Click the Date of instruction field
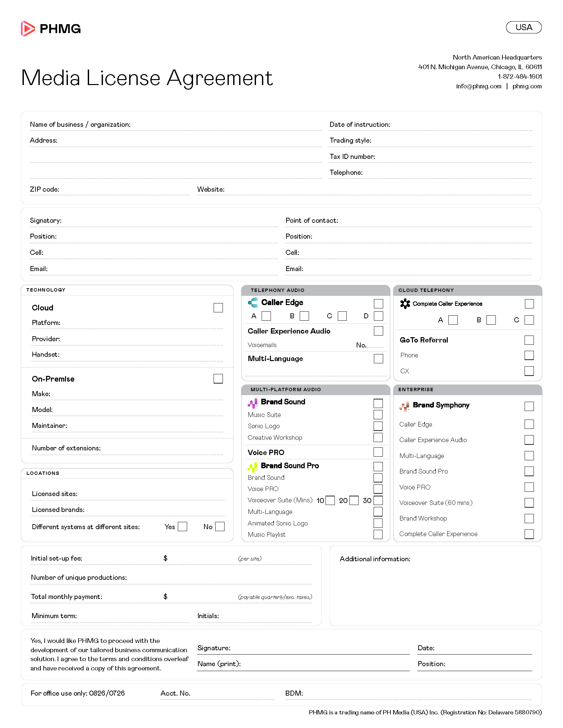This screenshot has height=728, width=563. (x=431, y=125)
